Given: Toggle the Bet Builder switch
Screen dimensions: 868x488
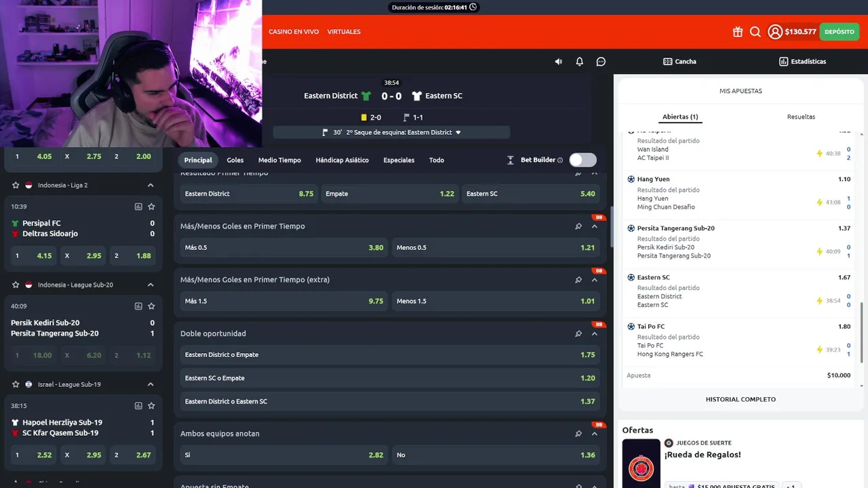Looking at the screenshot, I should [583, 160].
